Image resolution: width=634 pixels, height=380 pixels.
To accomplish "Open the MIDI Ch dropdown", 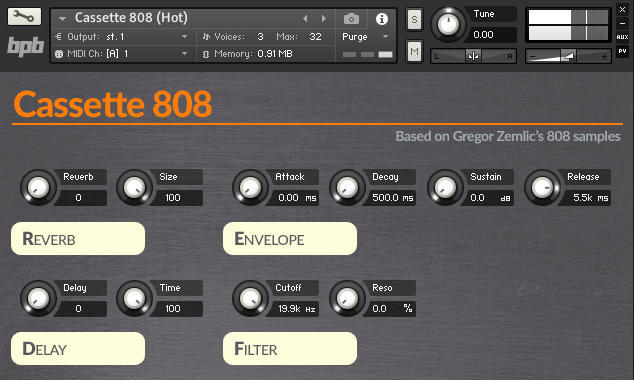I will (184, 53).
